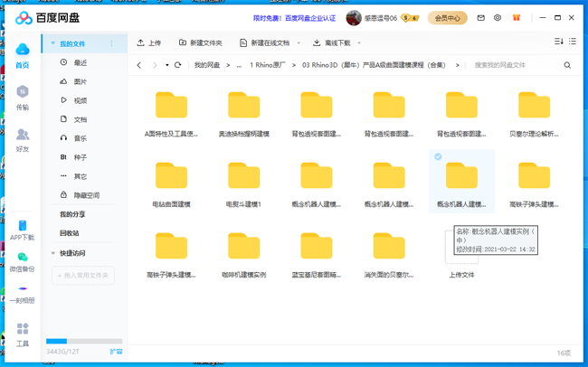Click the 拖入常用文件夹 drop area
Screen dimensions: 588x367
pyautogui.click(x=83, y=276)
